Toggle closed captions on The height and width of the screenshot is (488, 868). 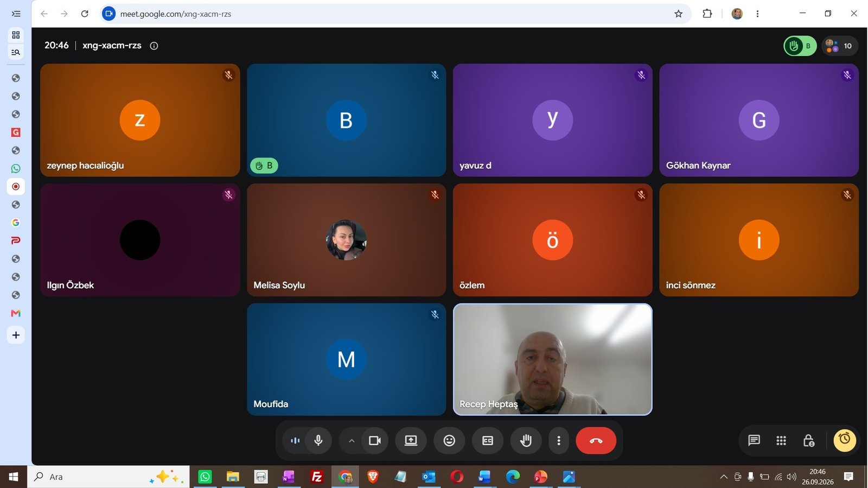tap(488, 440)
